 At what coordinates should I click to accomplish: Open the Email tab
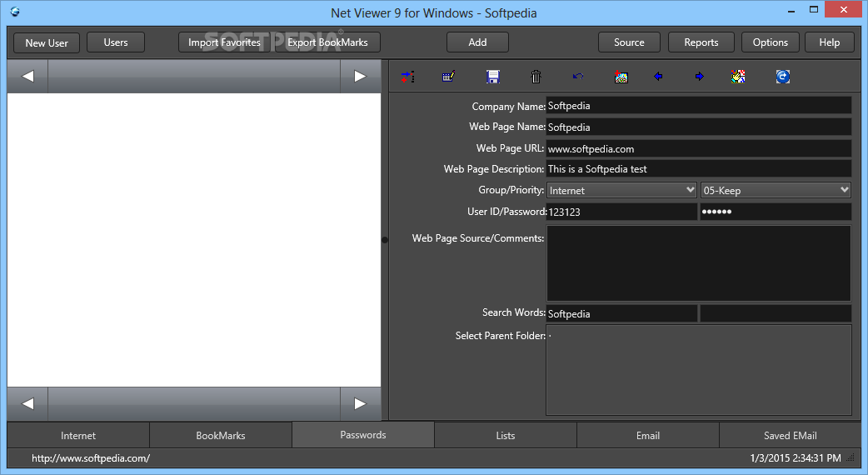[x=648, y=436]
